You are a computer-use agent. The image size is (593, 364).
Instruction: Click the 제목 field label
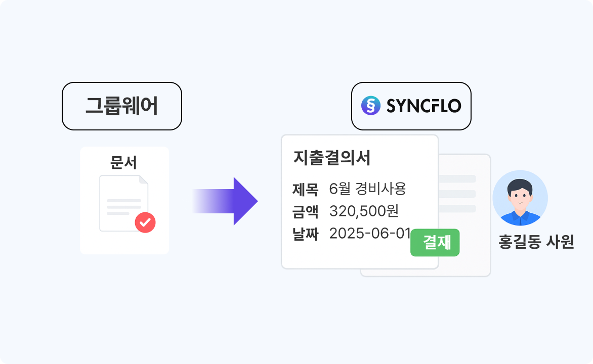pyautogui.click(x=305, y=189)
